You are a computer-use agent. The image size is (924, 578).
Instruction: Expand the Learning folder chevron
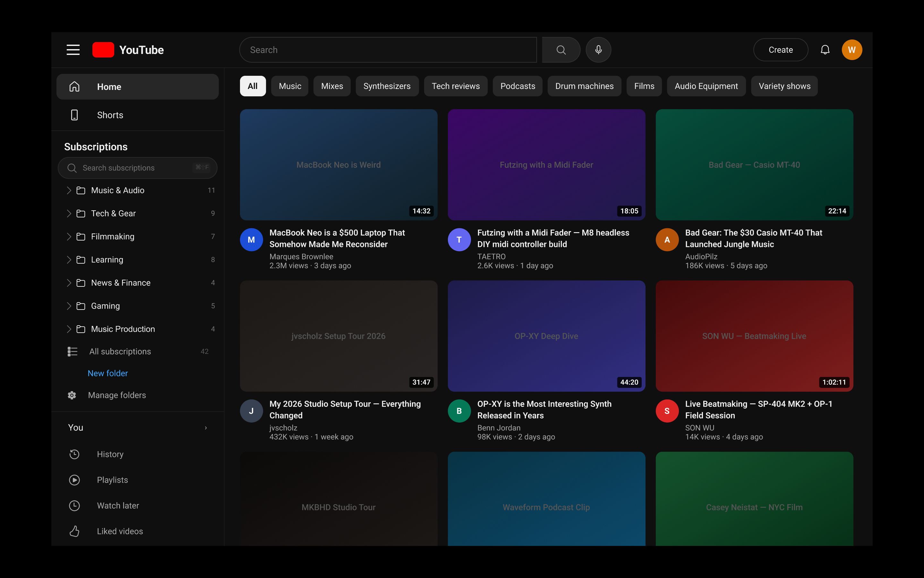tap(69, 259)
